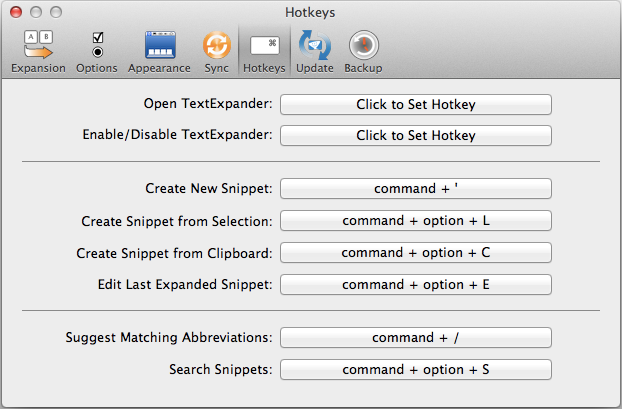
Task: Change the Create New Snippet hotkey
Action: [415, 188]
